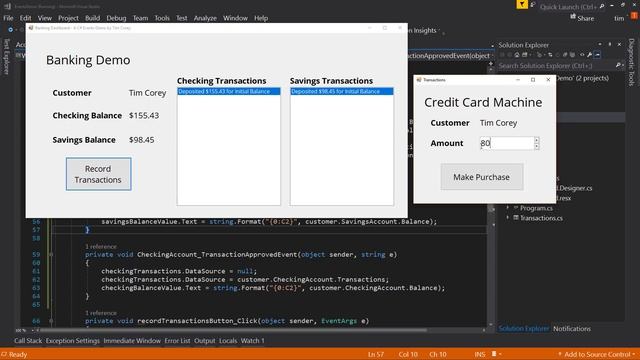Open the Analyze menu
Screen dimensions: 640x360
[205, 18]
